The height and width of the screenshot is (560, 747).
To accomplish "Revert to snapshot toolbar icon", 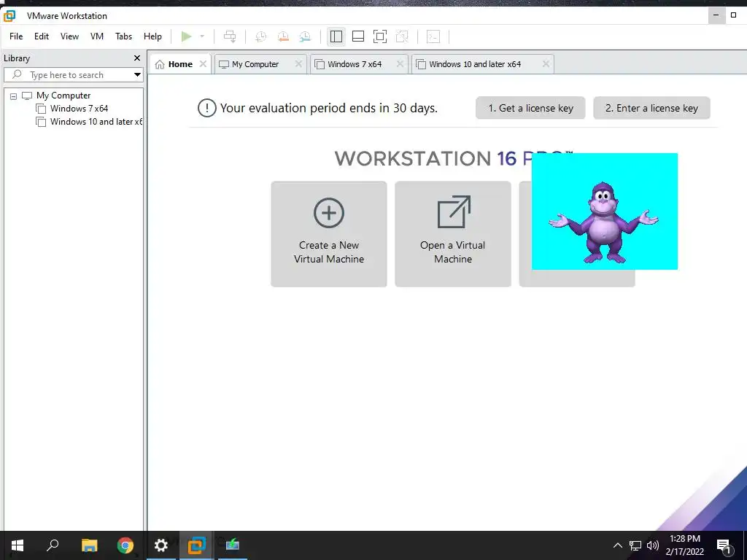I will pyautogui.click(x=283, y=36).
